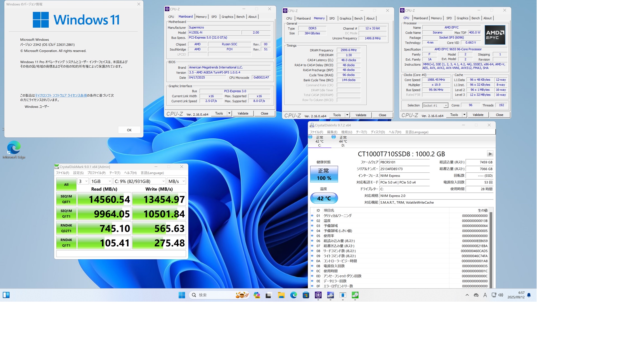
Task: Select disk D: status in CrystalDiskInfo
Action: (x=343, y=141)
